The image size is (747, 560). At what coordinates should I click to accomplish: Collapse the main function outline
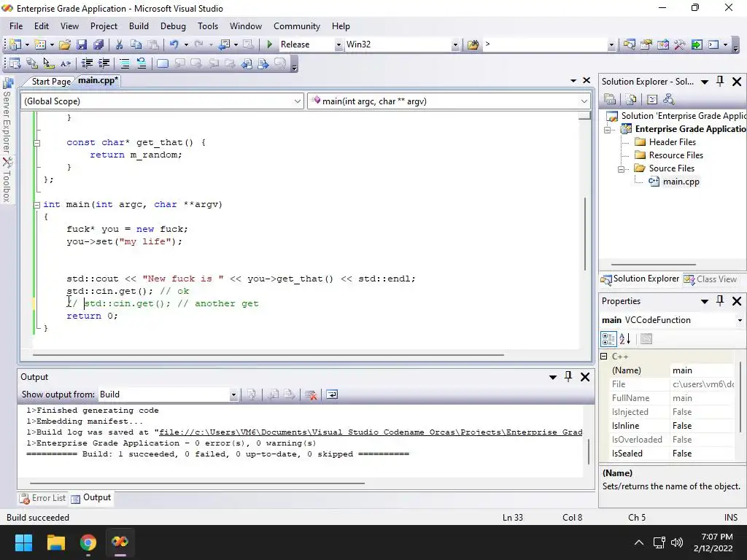(36, 205)
